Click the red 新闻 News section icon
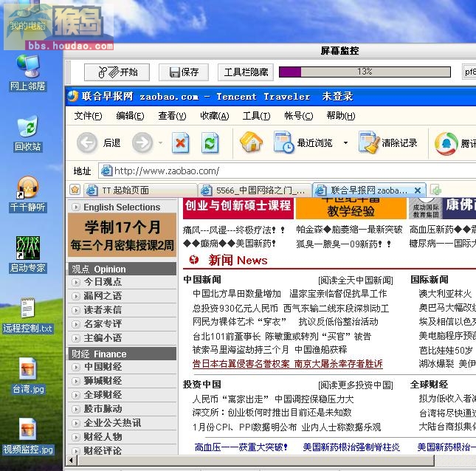476x471 pixels. (x=194, y=260)
